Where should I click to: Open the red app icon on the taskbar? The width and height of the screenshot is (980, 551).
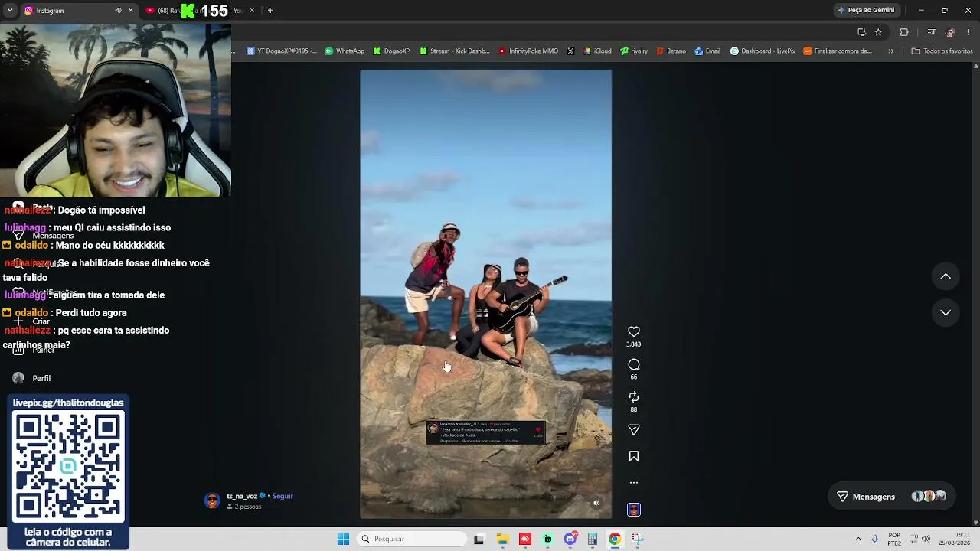click(524, 539)
